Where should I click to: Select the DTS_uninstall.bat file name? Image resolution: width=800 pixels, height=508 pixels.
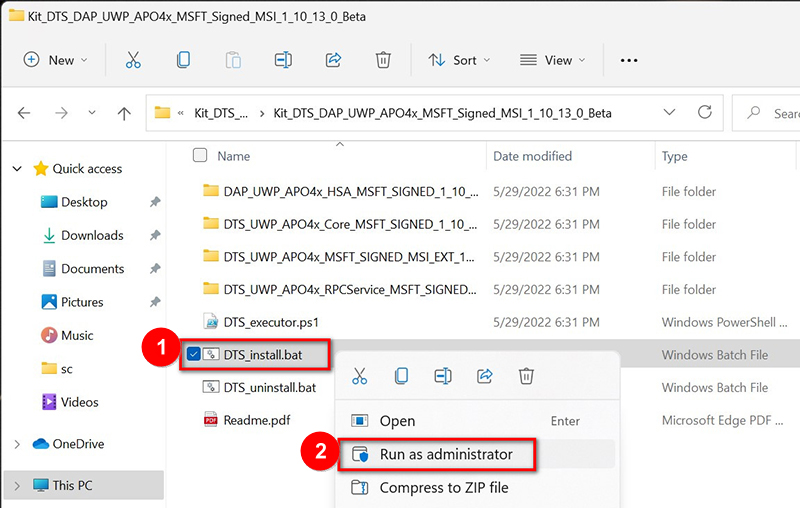click(x=269, y=388)
